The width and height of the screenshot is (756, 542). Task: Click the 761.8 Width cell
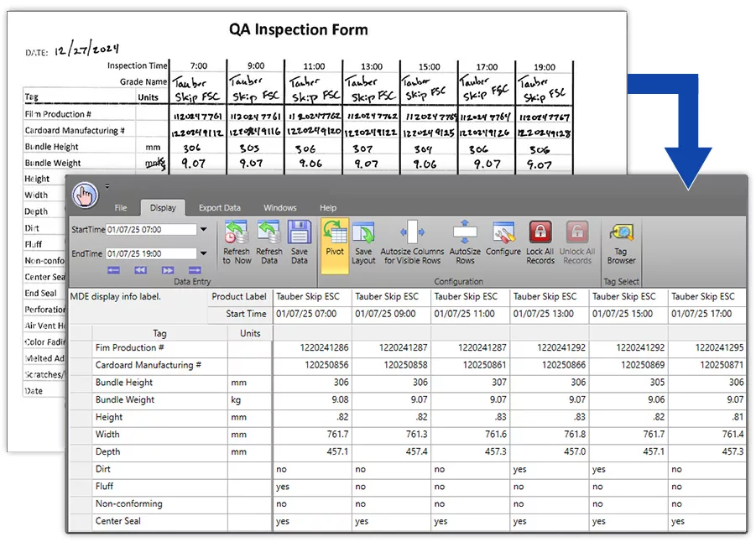coord(549,435)
